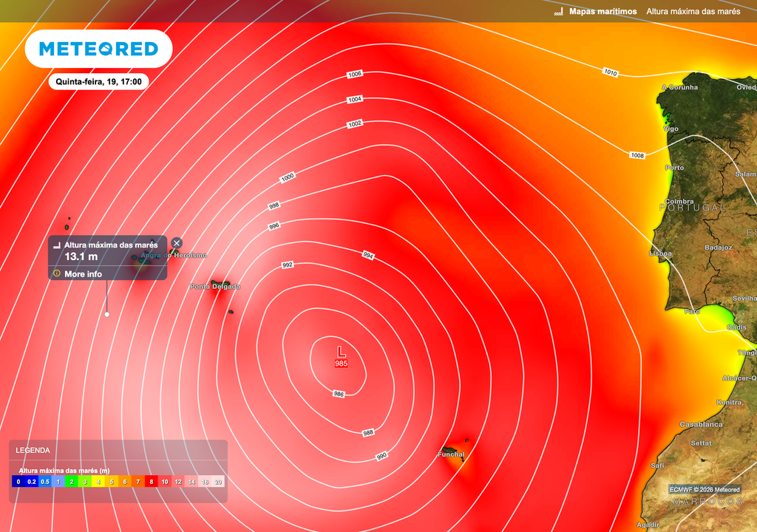Click the wave icon in the tooltip
Screen dimensions: 757x532
(x=56, y=245)
